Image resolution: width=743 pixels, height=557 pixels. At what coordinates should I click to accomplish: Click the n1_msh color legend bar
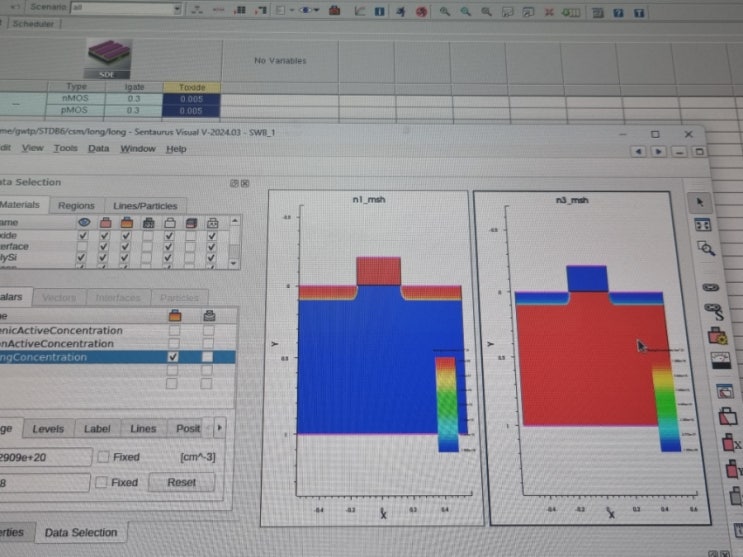(446, 404)
